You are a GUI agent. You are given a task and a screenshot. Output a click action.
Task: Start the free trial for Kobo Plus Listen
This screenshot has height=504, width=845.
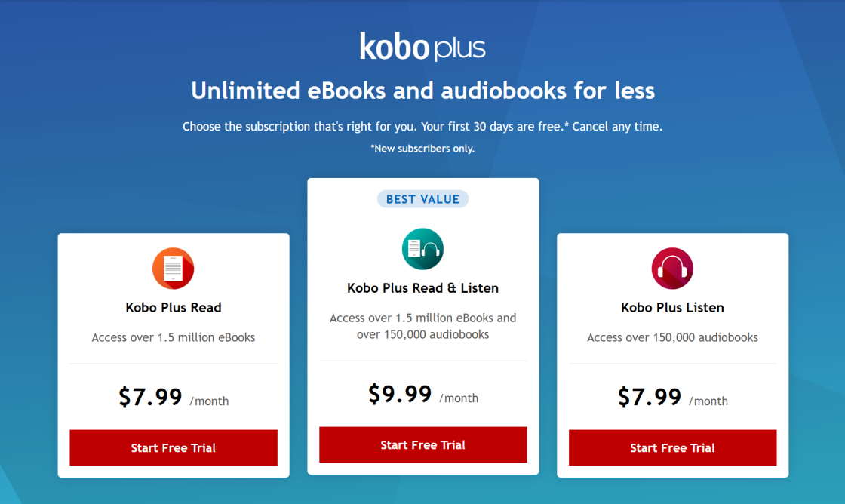pyautogui.click(x=672, y=447)
